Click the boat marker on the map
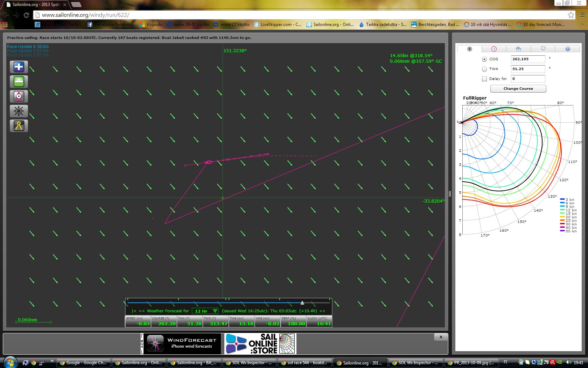The width and height of the screenshot is (588, 368). coord(208,162)
